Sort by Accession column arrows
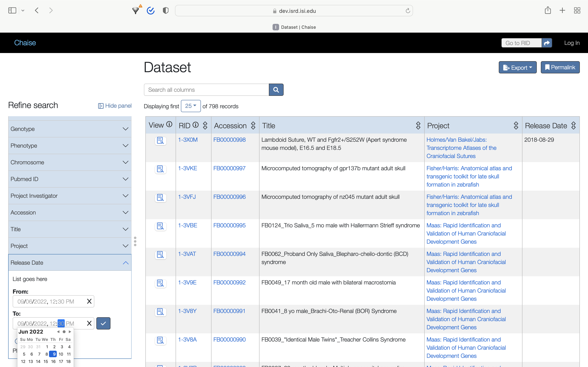Screen dimensions: 588x367 pyautogui.click(x=253, y=126)
